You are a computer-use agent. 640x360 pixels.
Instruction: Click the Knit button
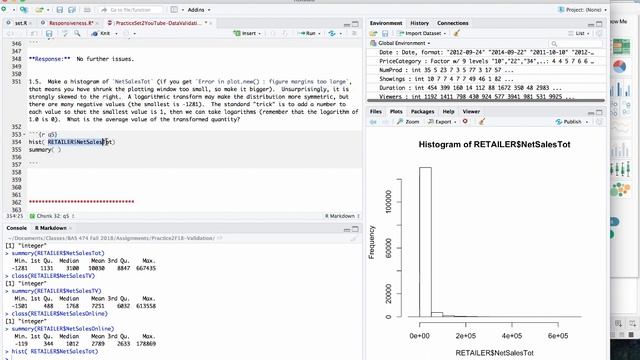(x=101, y=33)
